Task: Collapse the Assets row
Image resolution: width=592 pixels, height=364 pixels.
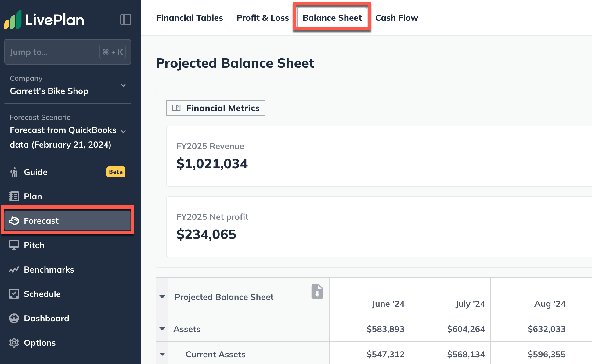Action: click(162, 329)
